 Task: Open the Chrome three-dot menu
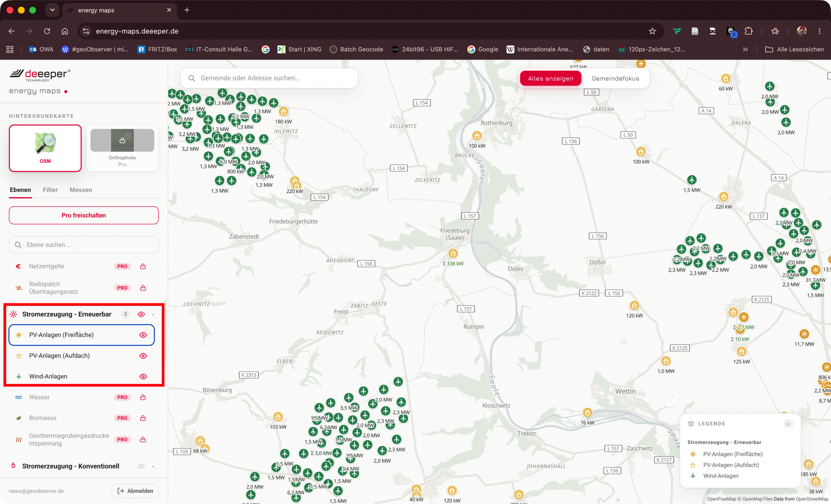coord(820,31)
